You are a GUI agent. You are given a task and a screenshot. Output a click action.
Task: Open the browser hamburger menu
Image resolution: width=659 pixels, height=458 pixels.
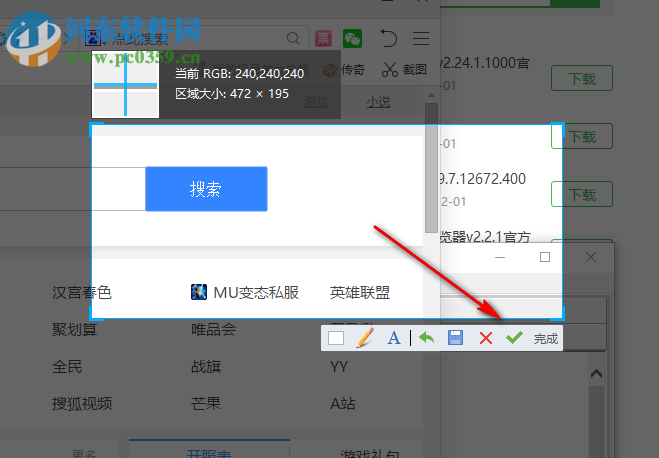coord(421,38)
